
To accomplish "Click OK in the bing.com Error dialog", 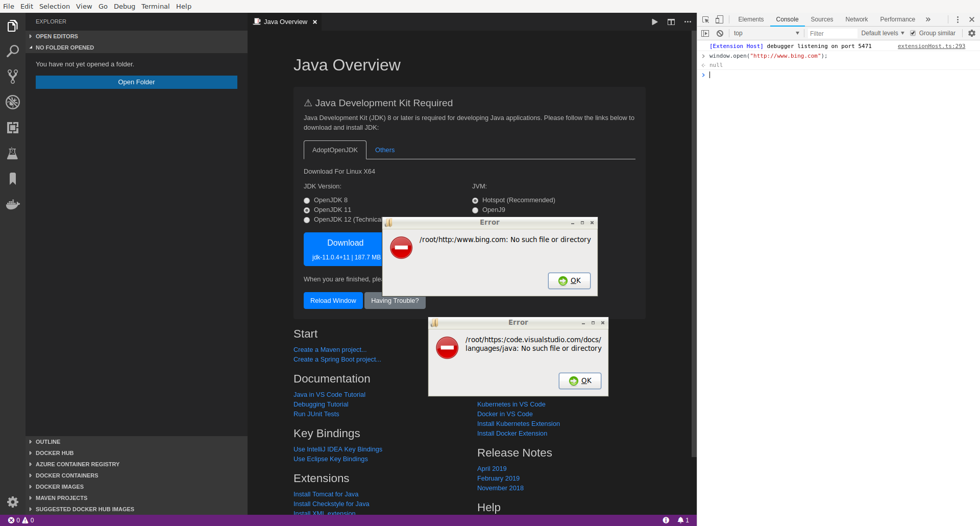I will click(x=569, y=281).
